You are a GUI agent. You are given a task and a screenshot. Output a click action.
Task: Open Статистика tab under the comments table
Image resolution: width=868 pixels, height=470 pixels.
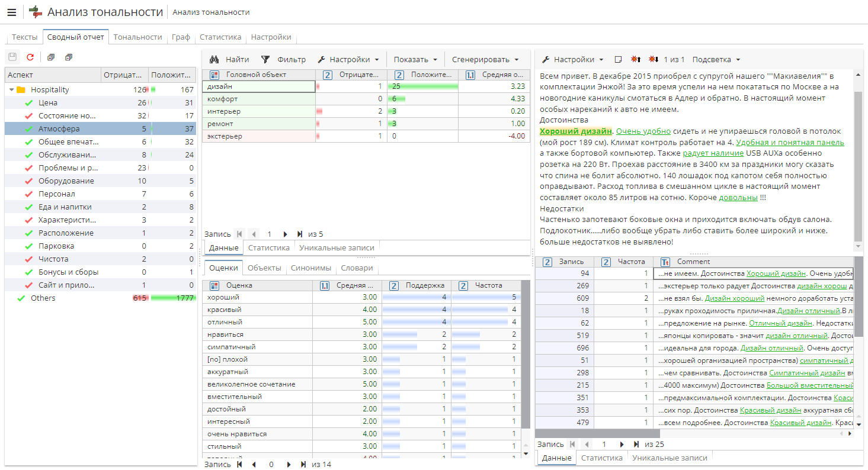point(601,458)
